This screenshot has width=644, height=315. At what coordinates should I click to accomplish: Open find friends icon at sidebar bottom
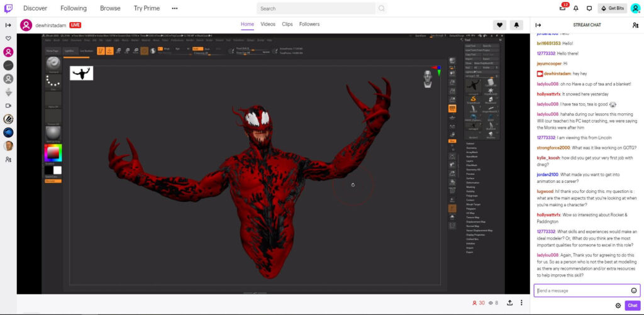[8, 159]
